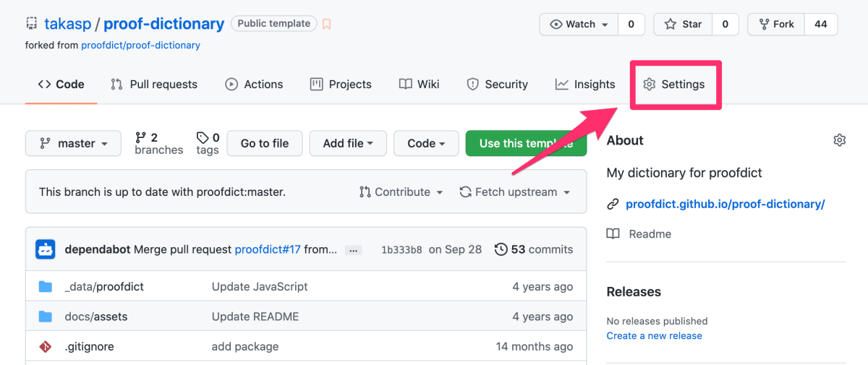Image resolution: width=868 pixels, height=365 pixels.
Task: Click the My dictionary for proofdict description
Action: [684, 173]
